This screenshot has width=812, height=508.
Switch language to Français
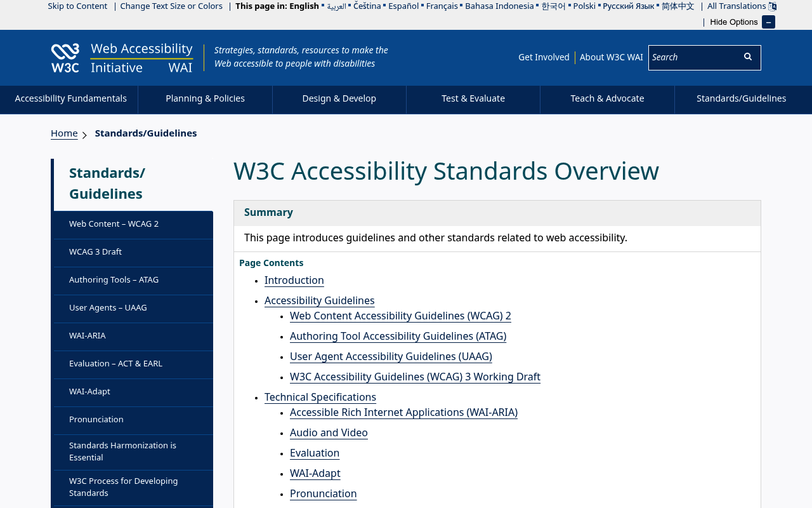(x=442, y=6)
